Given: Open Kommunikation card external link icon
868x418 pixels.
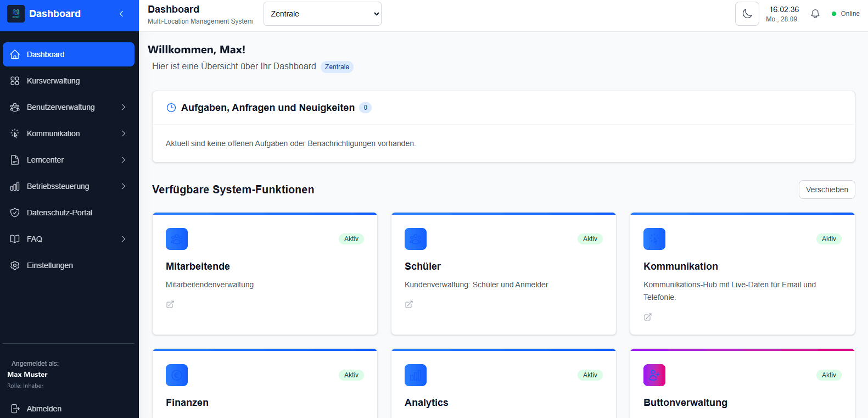Looking at the screenshot, I should 648,317.
